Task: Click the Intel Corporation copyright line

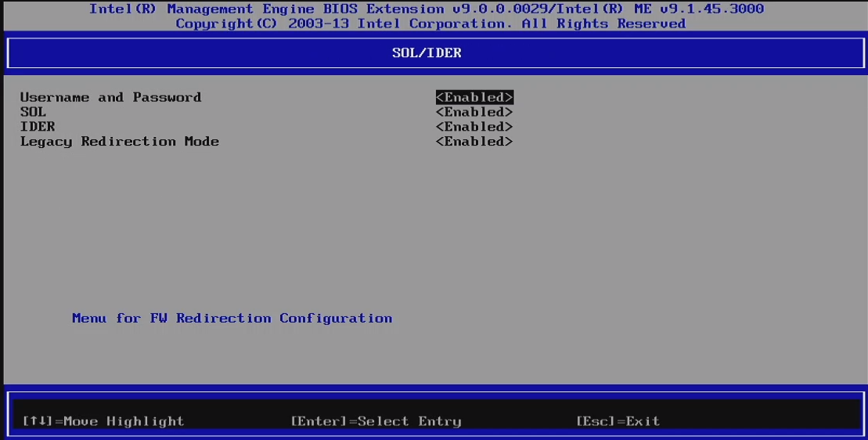Action: [430, 23]
